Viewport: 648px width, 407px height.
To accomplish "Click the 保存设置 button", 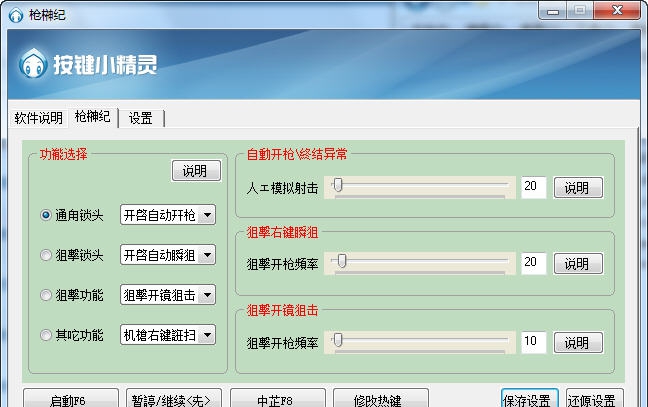I will pyautogui.click(x=530, y=399).
